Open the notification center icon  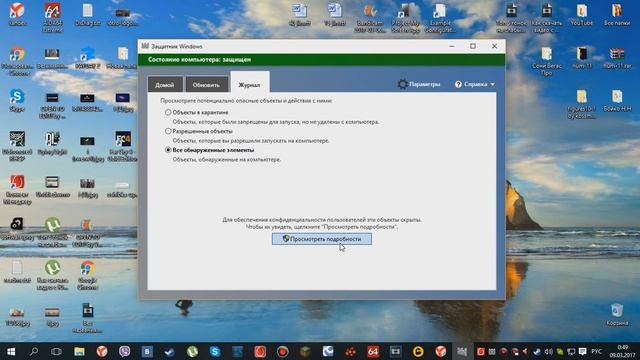pyautogui.click(x=582, y=351)
